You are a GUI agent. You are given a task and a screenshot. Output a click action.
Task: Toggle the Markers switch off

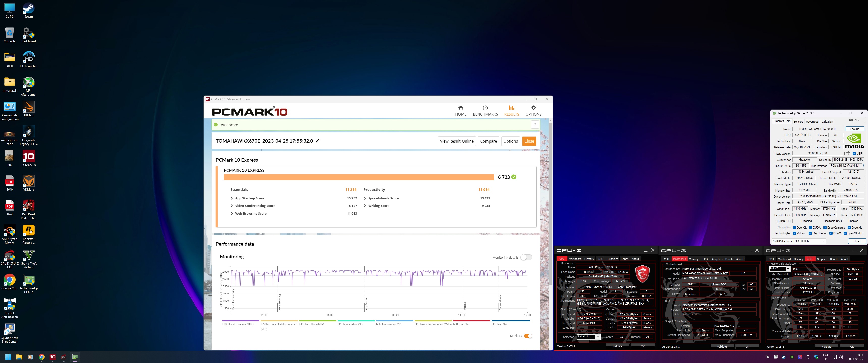click(528, 336)
